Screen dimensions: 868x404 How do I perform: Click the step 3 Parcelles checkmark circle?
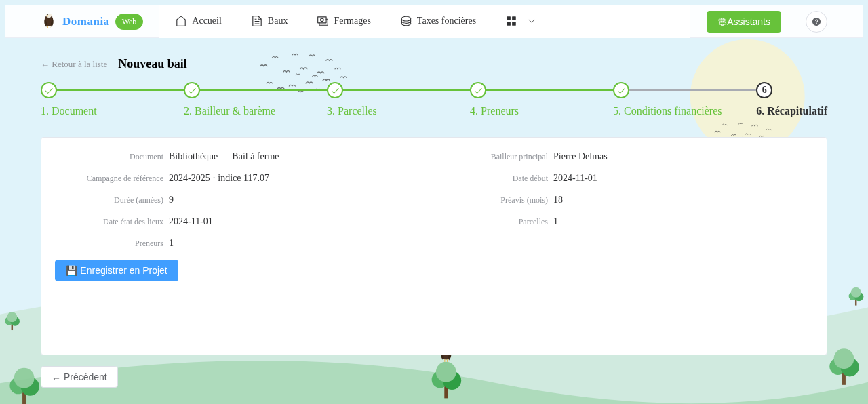tap(335, 90)
